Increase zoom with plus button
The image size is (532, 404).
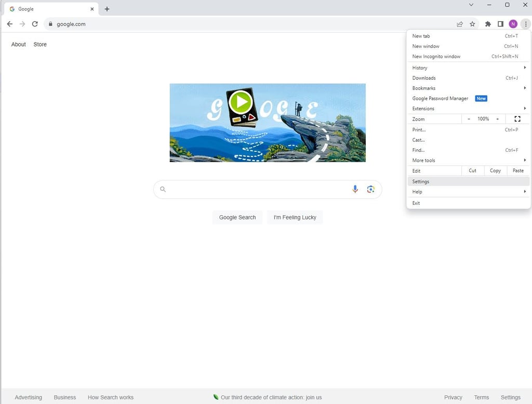tap(497, 119)
